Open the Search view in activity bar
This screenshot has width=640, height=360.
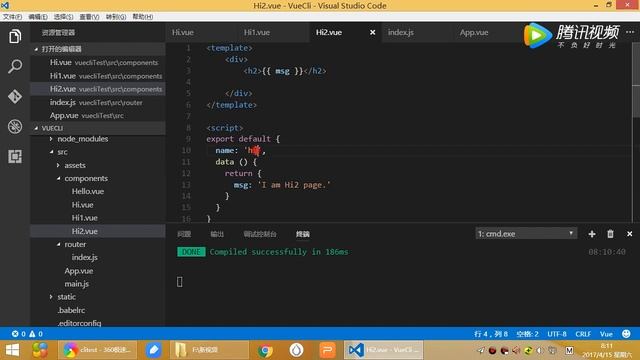[x=15, y=66]
